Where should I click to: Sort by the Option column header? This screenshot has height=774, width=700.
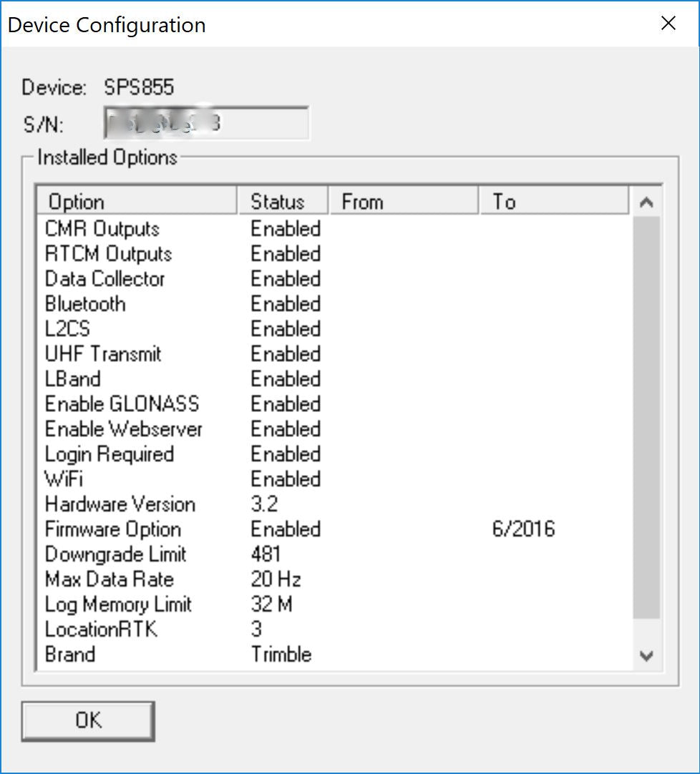click(136, 202)
